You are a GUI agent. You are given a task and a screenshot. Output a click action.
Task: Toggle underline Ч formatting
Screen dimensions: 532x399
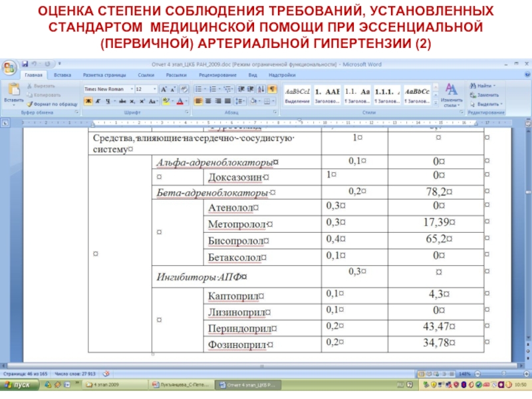[x=108, y=101]
